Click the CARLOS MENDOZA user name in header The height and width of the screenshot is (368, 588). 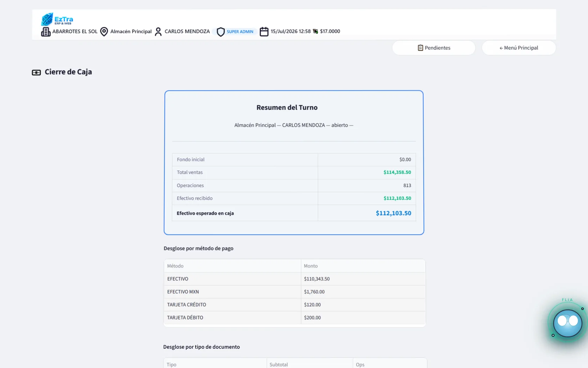187,31
